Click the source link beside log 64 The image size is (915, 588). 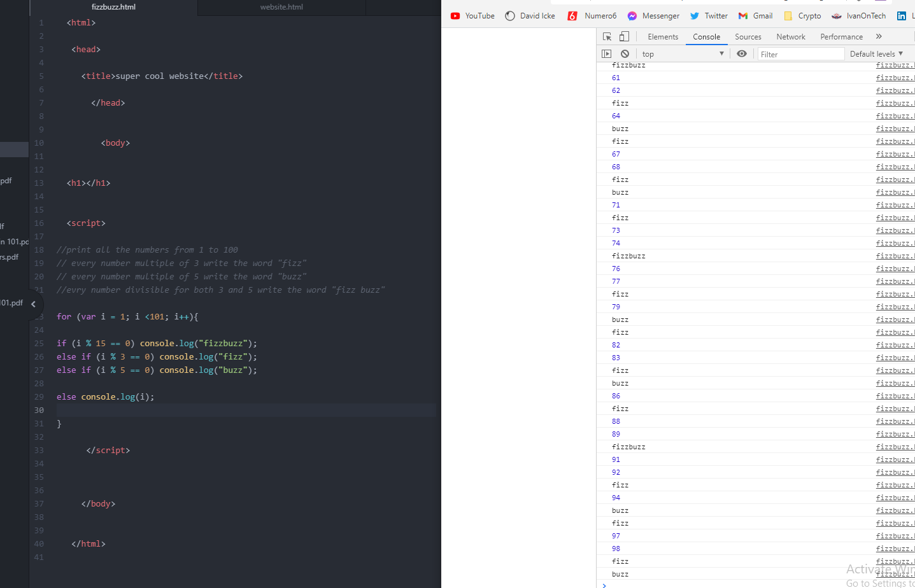[x=895, y=116]
